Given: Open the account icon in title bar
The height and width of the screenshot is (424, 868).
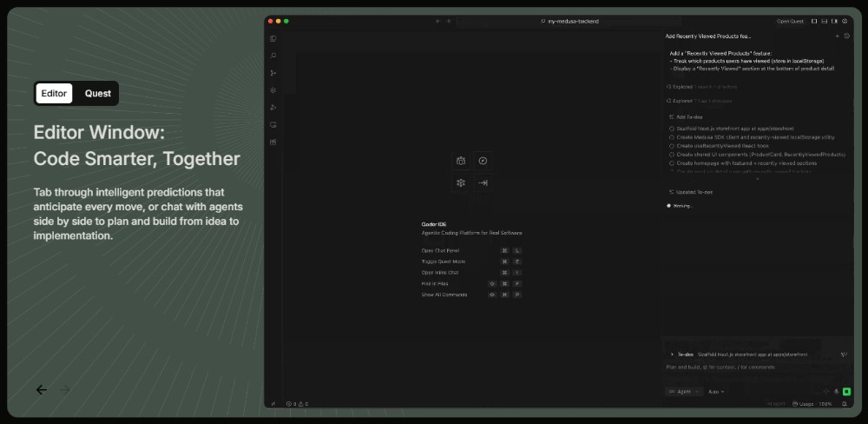Looking at the screenshot, I should (x=845, y=21).
